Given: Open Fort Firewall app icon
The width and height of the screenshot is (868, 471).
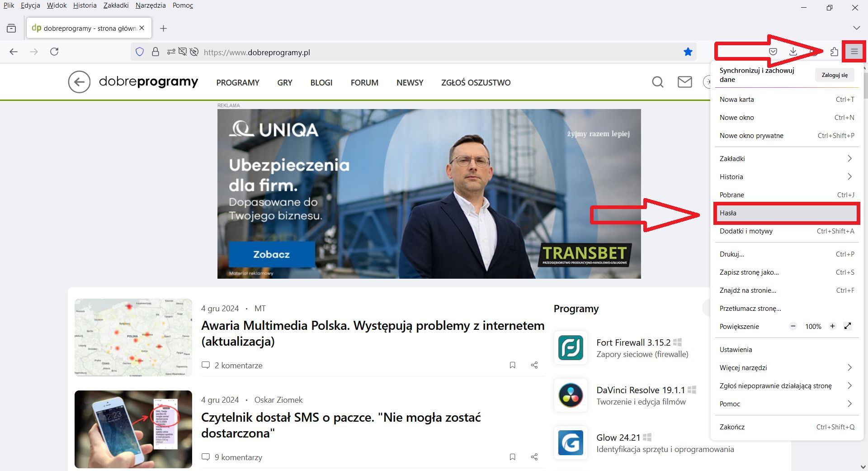Looking at the screenshot, I should point(571,348).
